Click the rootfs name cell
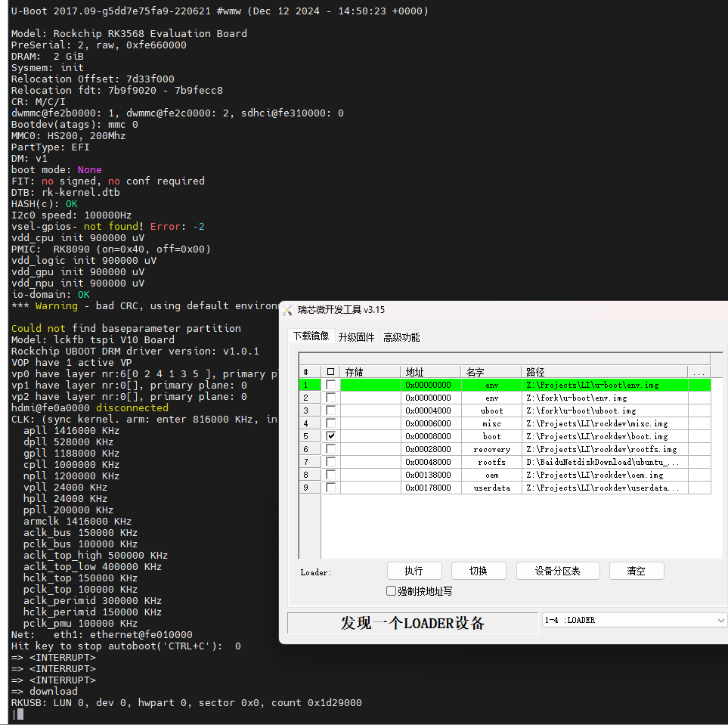This screenshot has width=728, height=728. point(491,462)
